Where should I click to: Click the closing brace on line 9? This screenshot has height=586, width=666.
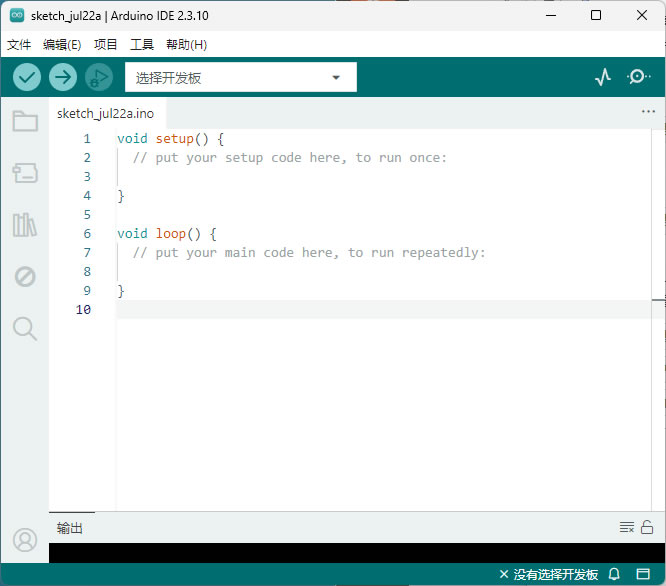(121, 291)
